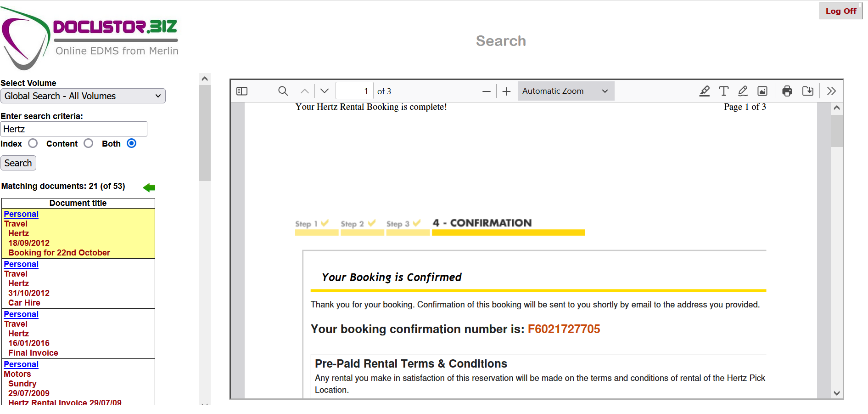Viewport: 868px width, 414px height.
Task: Click the Log Off button
Action: click(x=841, y=11)
